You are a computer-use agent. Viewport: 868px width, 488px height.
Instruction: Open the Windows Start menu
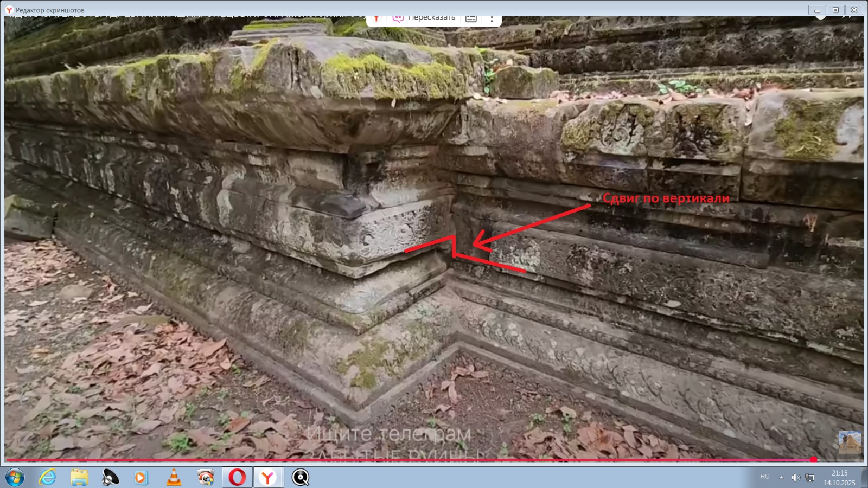(x=15, y=477)
